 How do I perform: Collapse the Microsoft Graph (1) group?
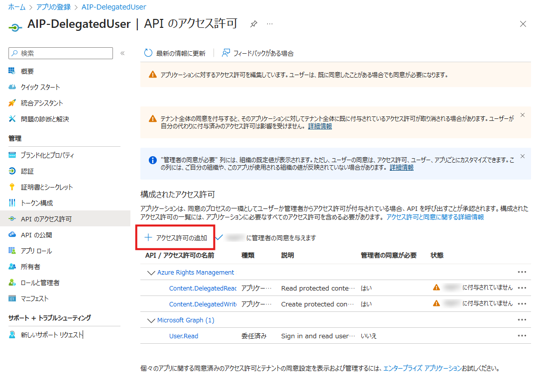(151, 320)
